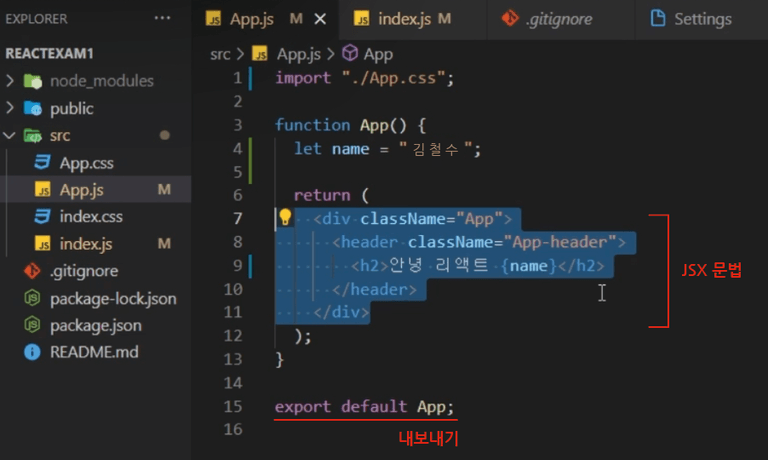Click JS icon beside explorer App.js
768x460 pixels.
[x=43, y=189]
